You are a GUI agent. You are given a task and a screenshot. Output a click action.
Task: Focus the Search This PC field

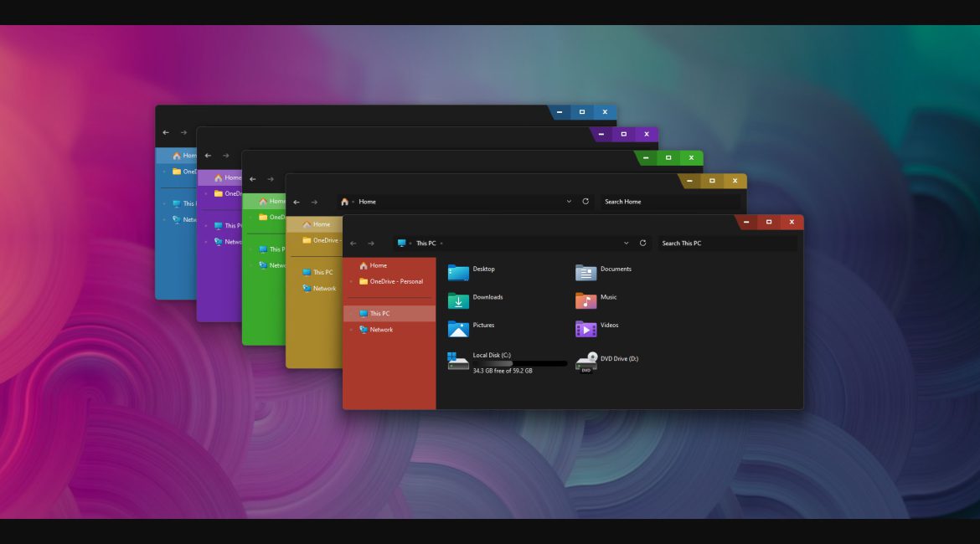[x=727, y=244]
